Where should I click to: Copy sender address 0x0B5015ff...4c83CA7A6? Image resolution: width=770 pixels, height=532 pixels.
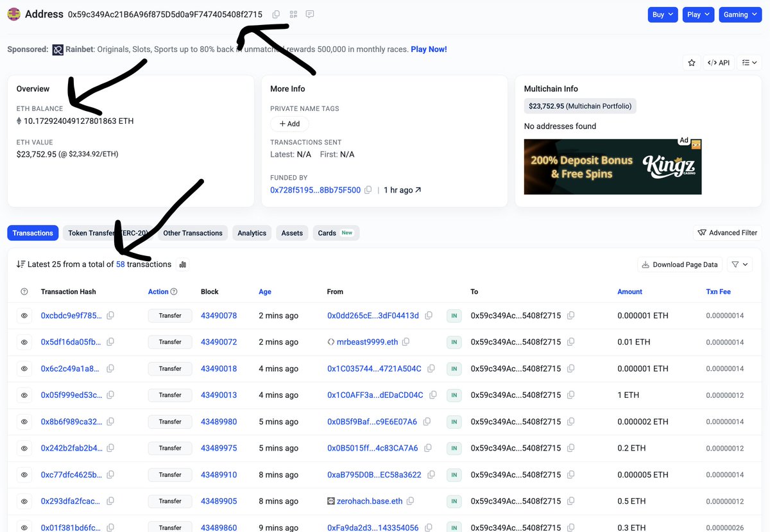tap(427, 448)
